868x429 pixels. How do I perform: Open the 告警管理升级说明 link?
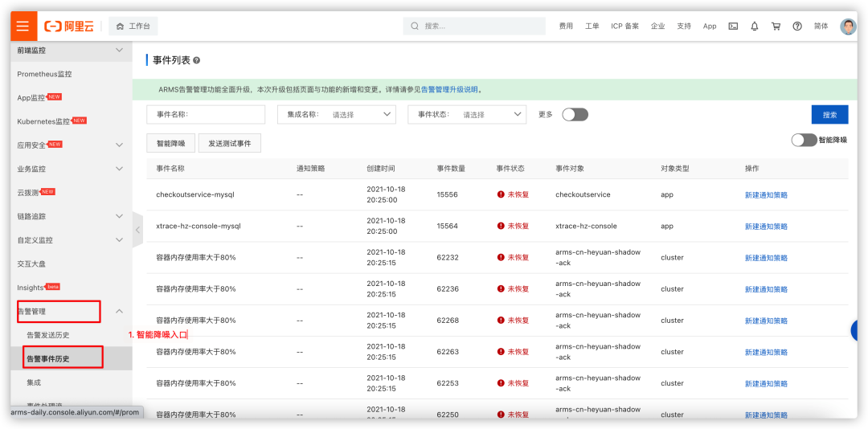point(449,89)
